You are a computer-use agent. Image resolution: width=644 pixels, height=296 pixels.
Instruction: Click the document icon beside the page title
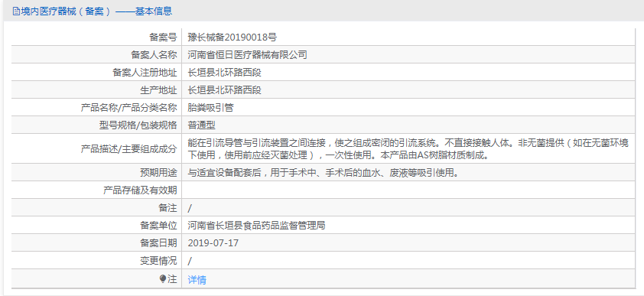[16, 11]
